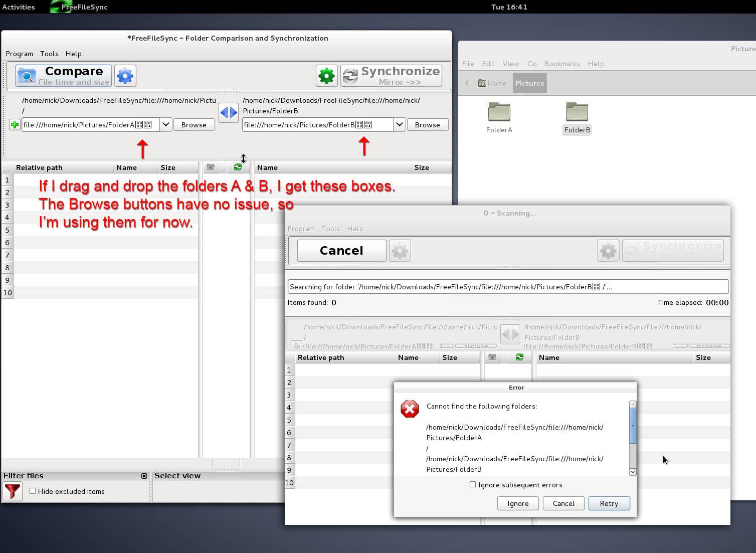Viewport: 756px width, 553px height.
Task: Click Relative path column header in main window
Action: pyautogui.click(x=64, y=167)
